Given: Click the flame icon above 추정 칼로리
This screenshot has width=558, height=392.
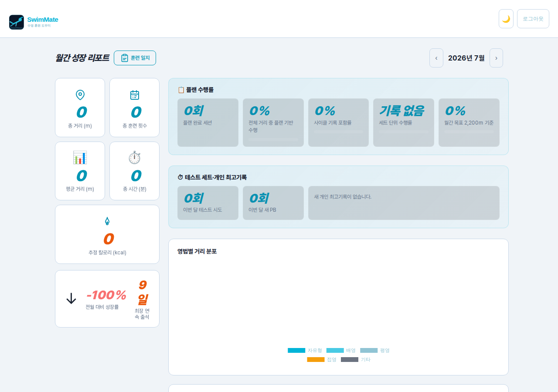Looking at the screenshot, I should (107, 221).
